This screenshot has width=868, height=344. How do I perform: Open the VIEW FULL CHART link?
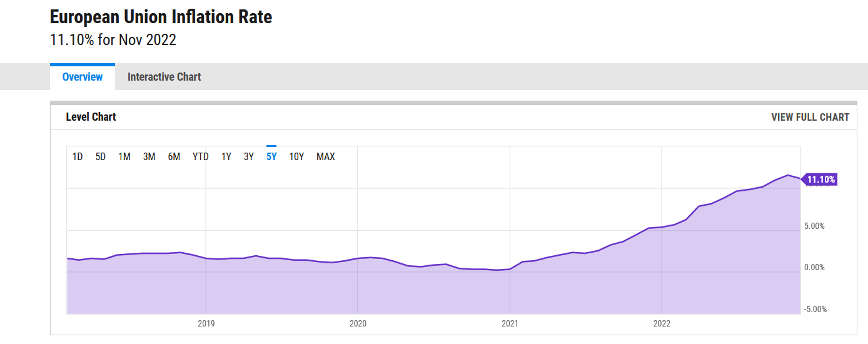(x=810, y=117)
